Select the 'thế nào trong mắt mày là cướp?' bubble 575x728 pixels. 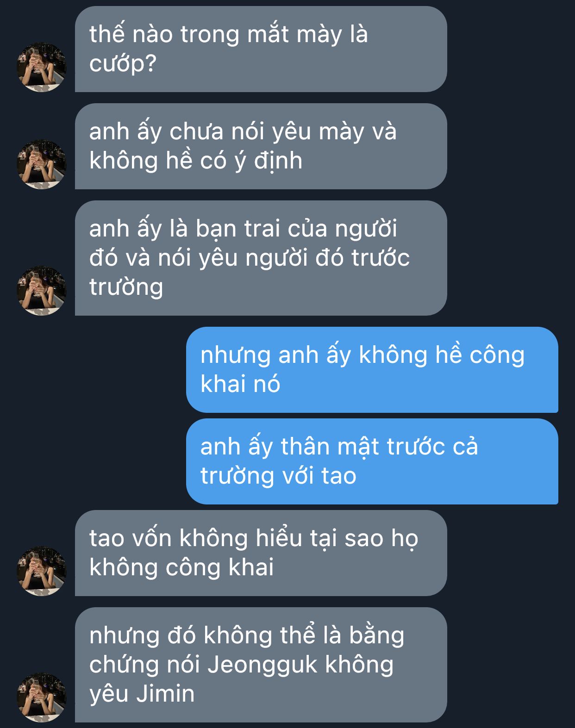pos(261,49)
